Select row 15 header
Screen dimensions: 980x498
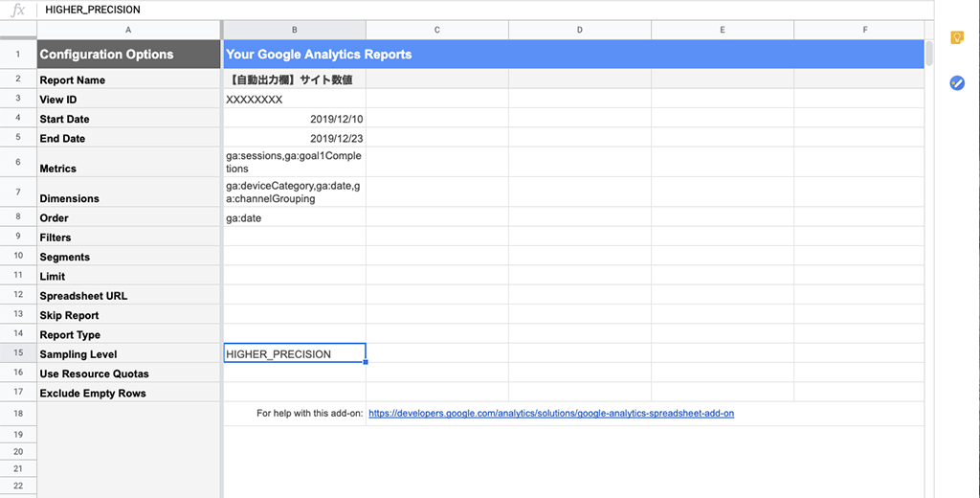(18, 352)
